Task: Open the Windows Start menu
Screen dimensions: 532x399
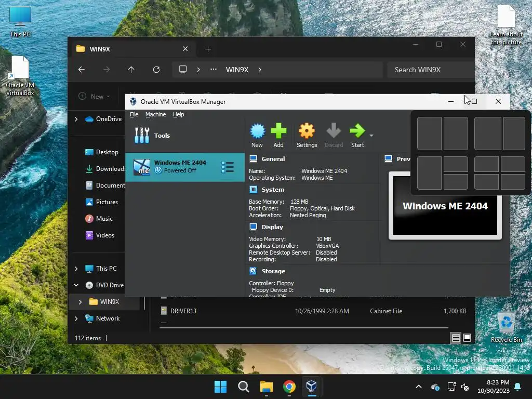Action: point(220,387)
